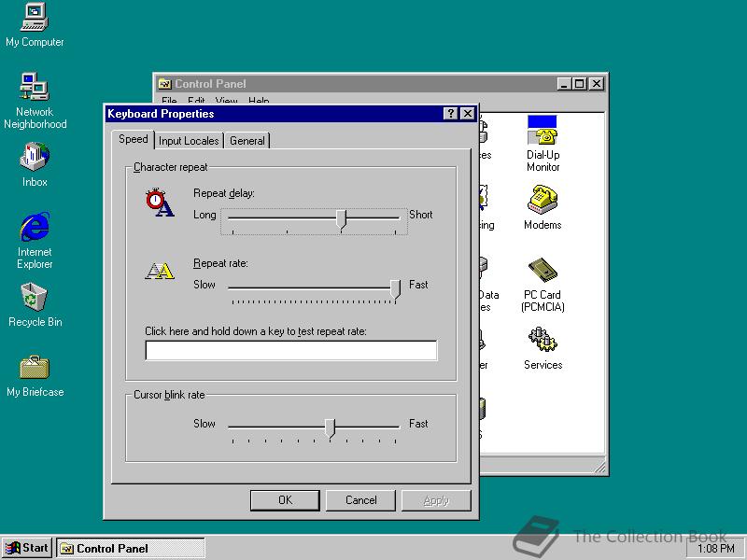Maximize the Control Panel window
747x560 pixels.
579,84
